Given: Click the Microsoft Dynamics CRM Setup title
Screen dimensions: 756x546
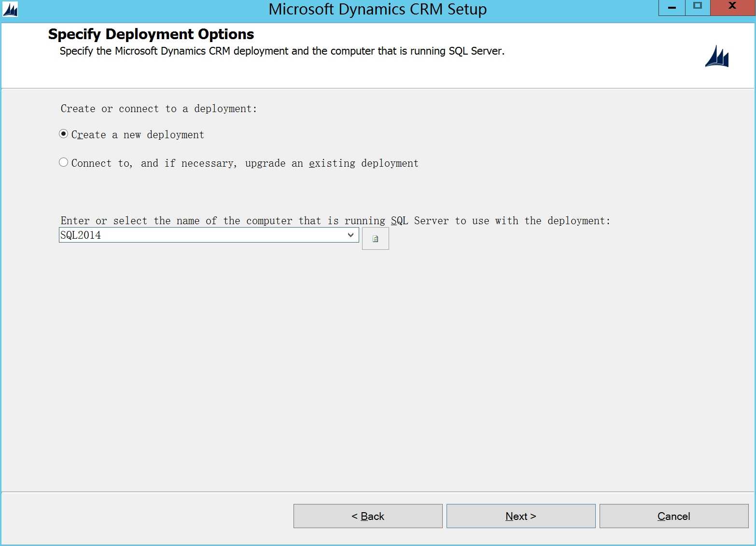Looking at the screenshot, I should 378,9.
